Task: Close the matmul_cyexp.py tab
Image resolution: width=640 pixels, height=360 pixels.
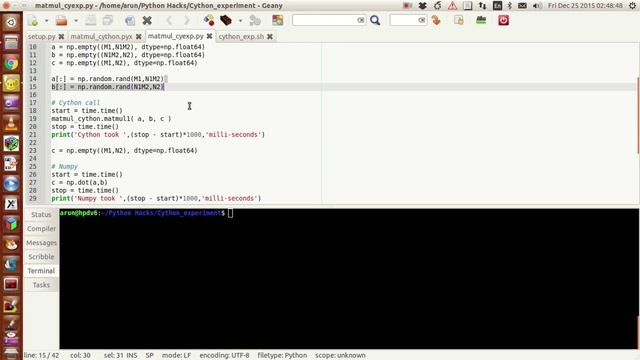Action: click(x=209, y=36)
